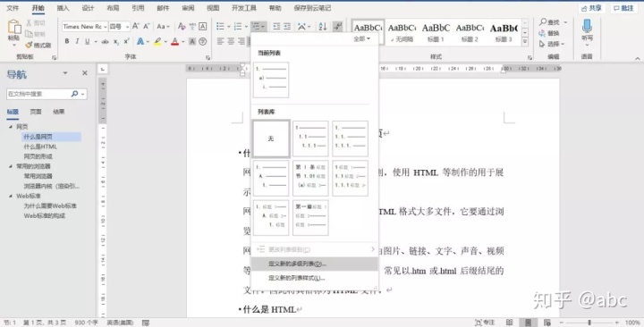Image resolution: width=644 pixels, height=327 pixels.
Task: Select 什么是HTML in navigation tree
Action: tap(40, 147)
